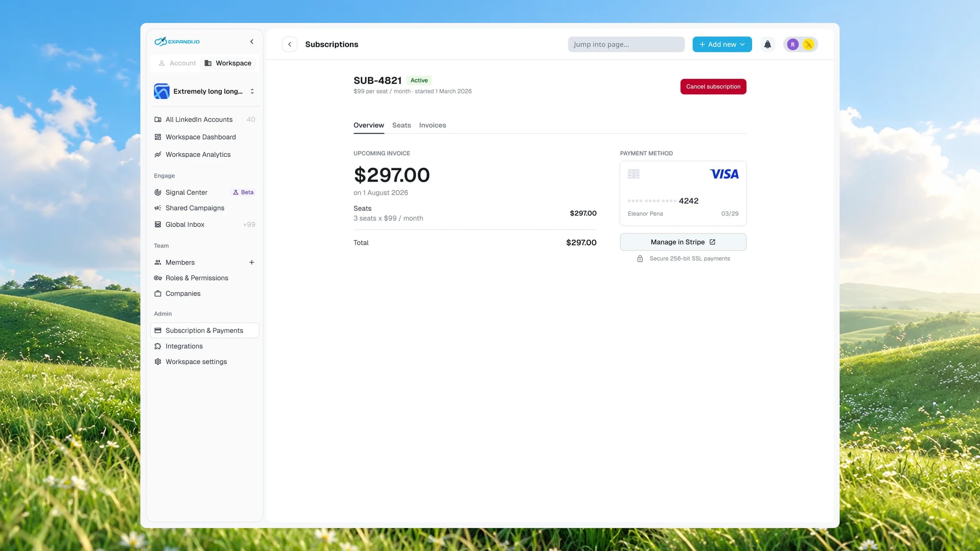Screen dimensions: 980x551
Task: Click the card chip icon
Action: [x=633, y=174]
